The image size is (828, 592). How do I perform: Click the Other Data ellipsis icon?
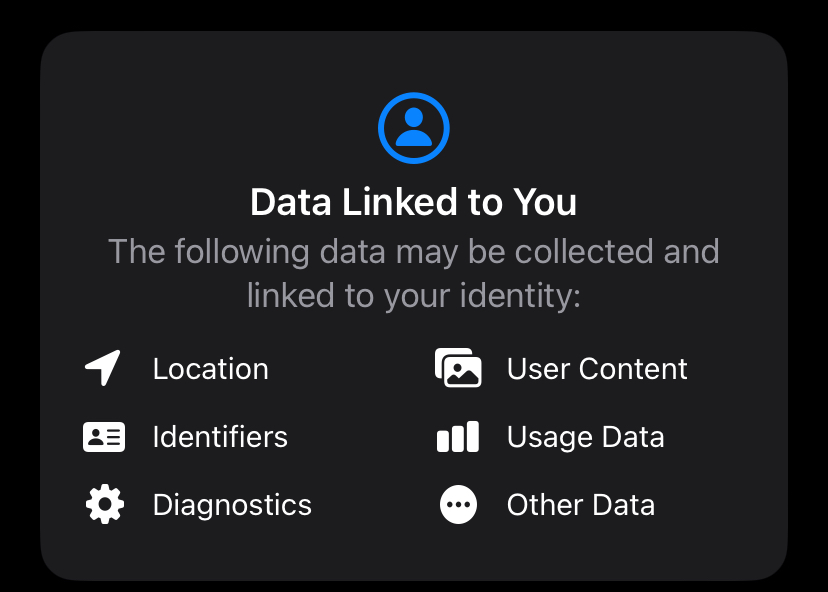458,505
